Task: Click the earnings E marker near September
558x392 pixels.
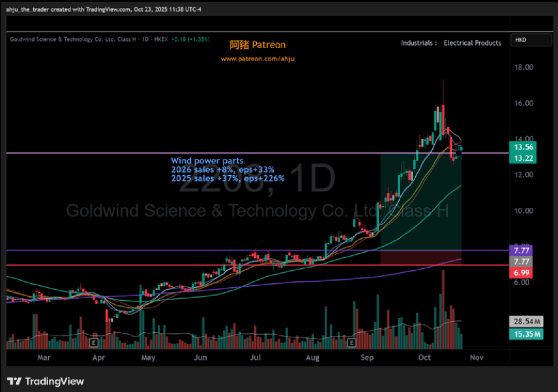Action: click(351, 343)
